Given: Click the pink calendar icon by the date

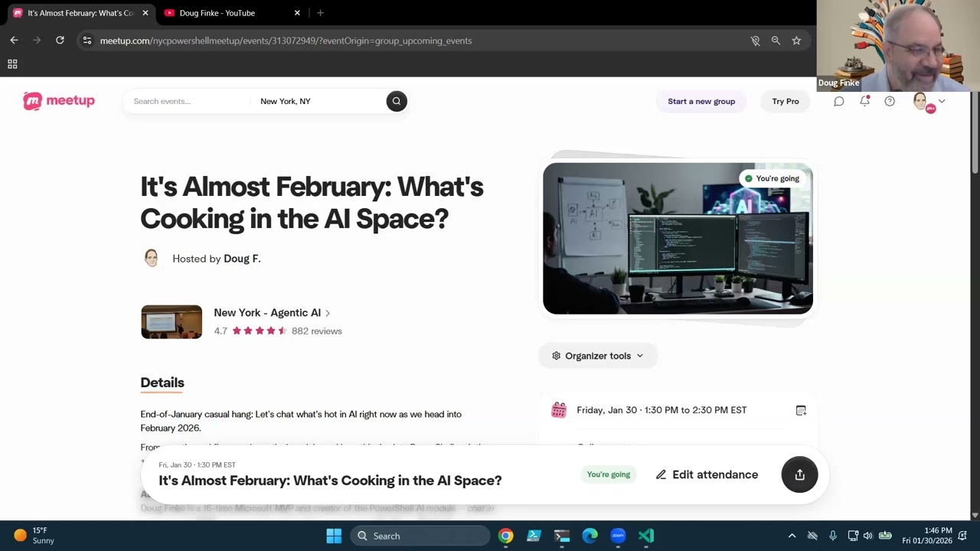Looking at the screenshot, I should [x=559, y=410].
